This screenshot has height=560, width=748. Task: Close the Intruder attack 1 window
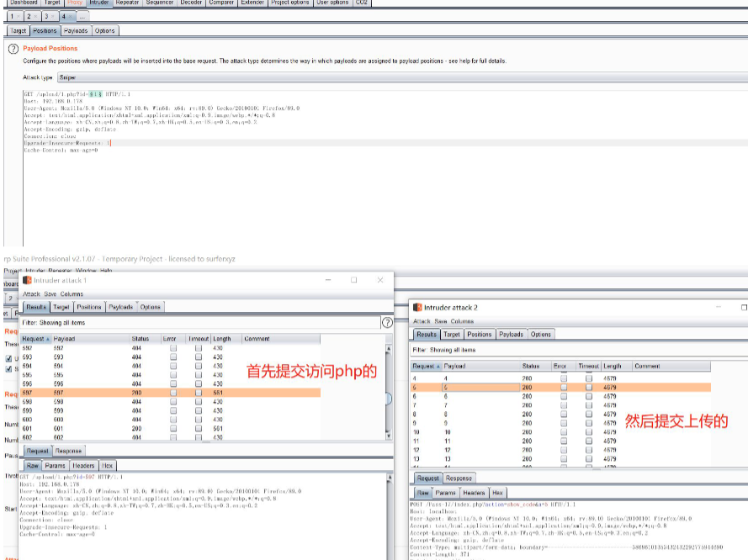(x=380, y=280)
